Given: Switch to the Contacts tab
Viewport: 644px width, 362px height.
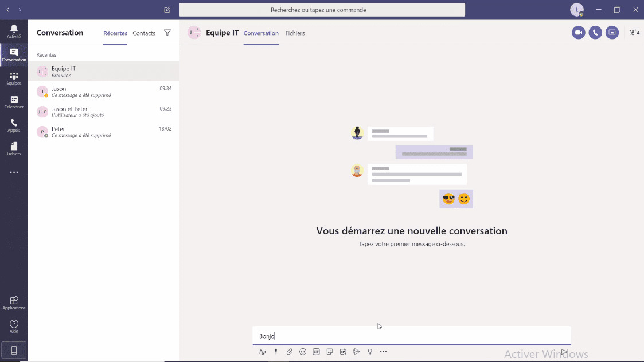Looking at the screenshot, I should pyautogui.click(x=143, y=33).
